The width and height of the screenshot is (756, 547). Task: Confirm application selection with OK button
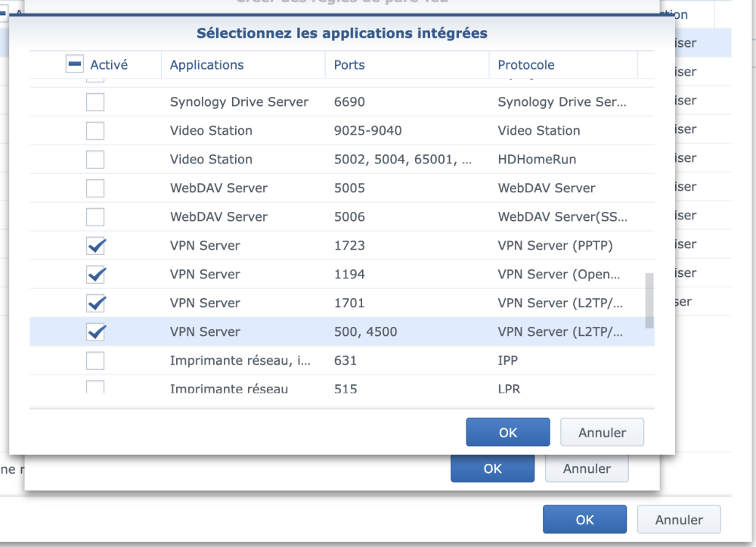click(507, 433)
